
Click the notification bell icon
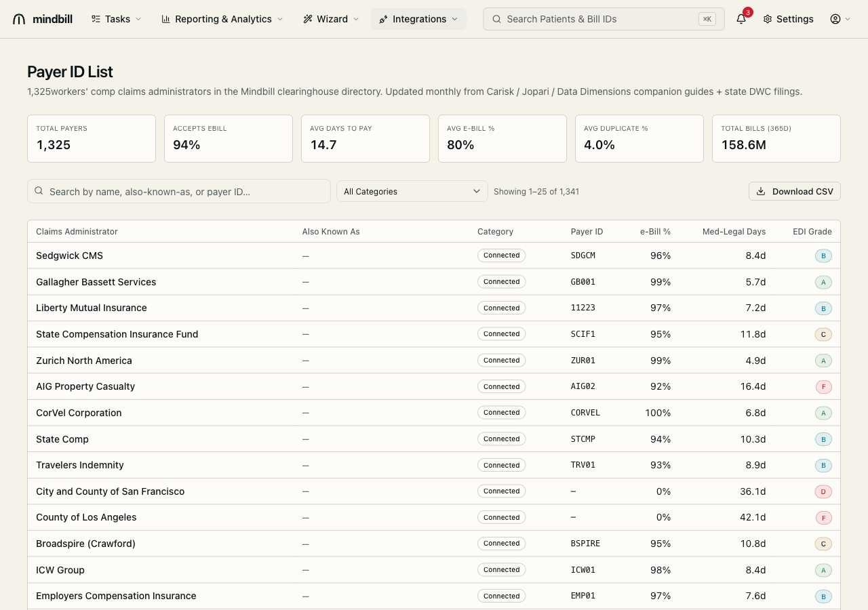[x=741, y=19]
